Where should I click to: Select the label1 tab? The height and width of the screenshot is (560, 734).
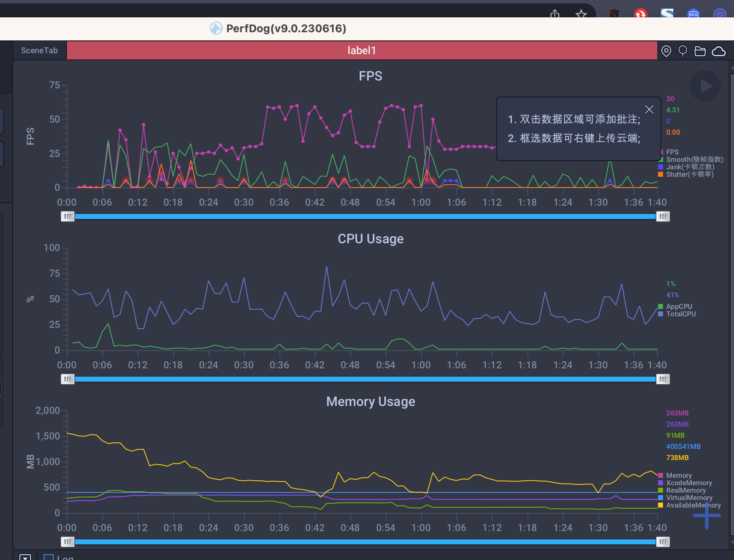[362, 50]
